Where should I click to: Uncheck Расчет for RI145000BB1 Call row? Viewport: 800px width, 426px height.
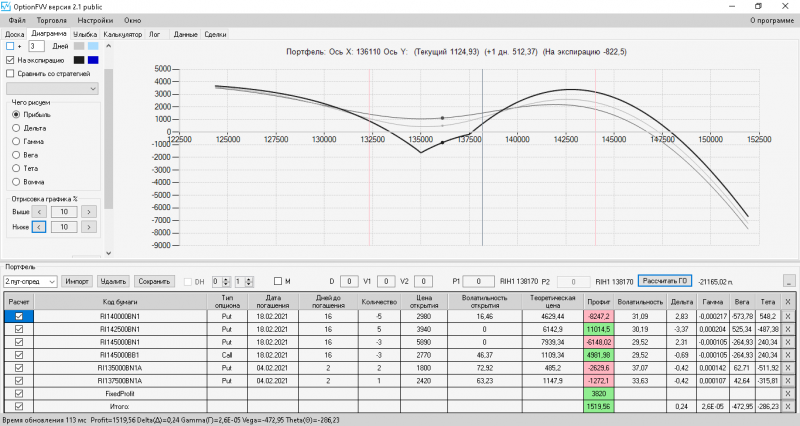click(x=19, y=355)
